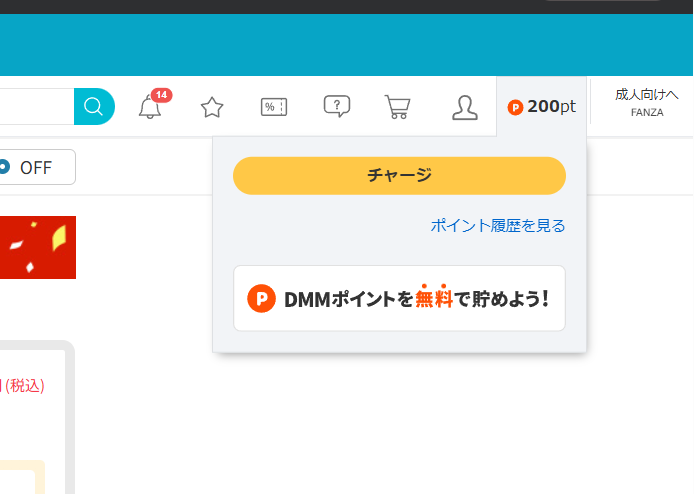Click the orange P icon beside 200pt
The height and width of the screenshot is (494, 694).
(x=516, y=107)
